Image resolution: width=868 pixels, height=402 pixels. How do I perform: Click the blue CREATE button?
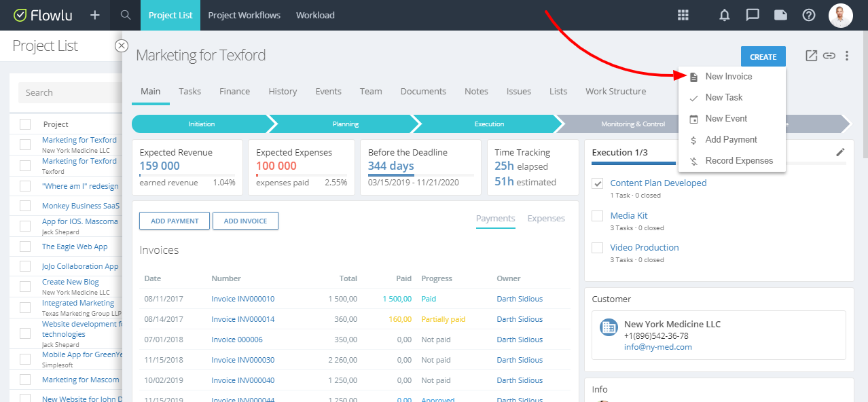pyautogui.click(x=763, y=57)
